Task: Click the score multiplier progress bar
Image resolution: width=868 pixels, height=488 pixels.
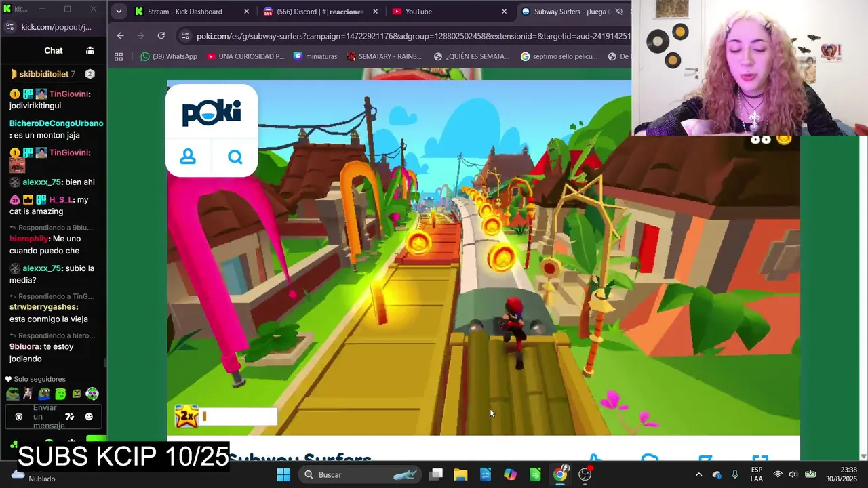Action: (x=238, y=417)
